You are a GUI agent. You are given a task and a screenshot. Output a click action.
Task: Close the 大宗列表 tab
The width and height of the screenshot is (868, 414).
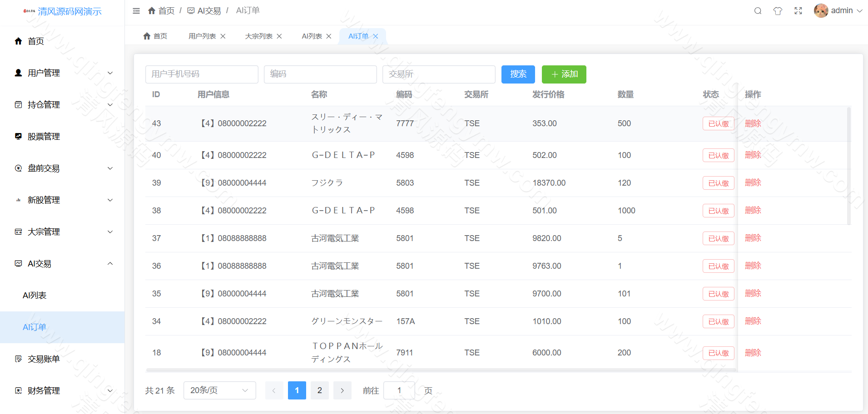click(x=279, y=36)
